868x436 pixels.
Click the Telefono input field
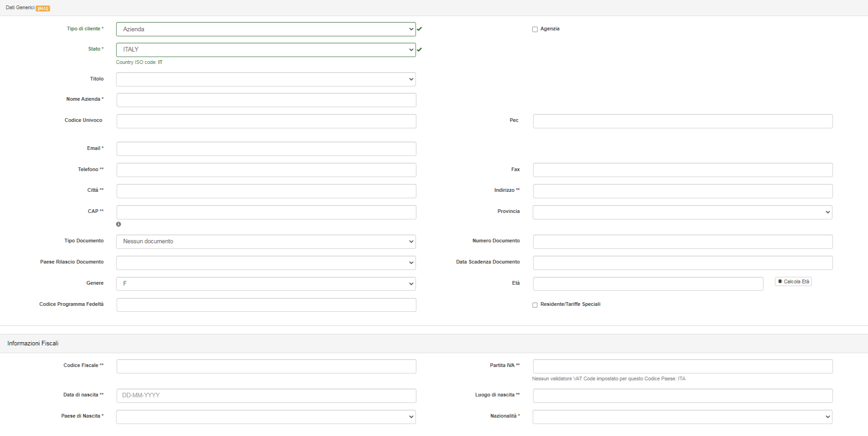click(266, 170)
